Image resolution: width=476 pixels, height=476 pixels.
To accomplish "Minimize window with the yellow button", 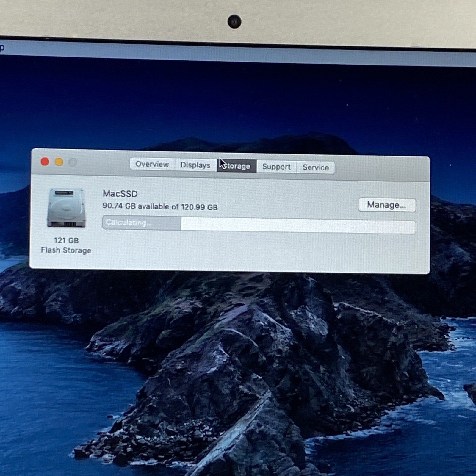I will (x=59, y=162).
